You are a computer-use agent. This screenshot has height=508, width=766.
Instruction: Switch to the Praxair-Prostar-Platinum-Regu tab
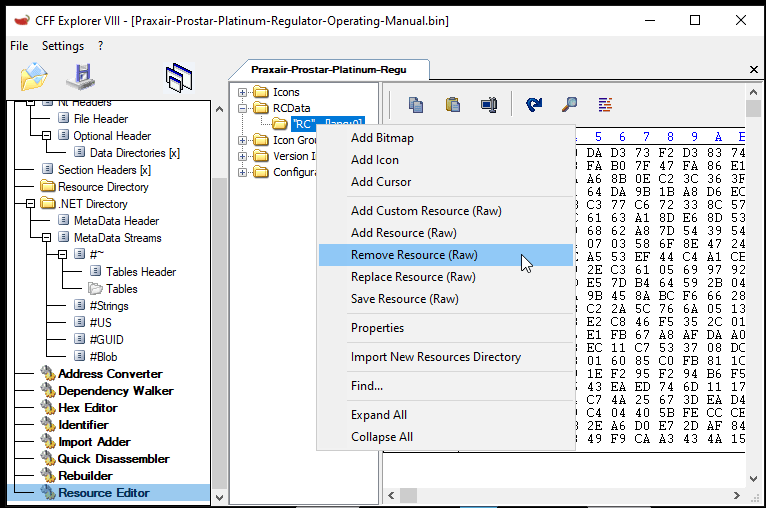click(330, 69)
